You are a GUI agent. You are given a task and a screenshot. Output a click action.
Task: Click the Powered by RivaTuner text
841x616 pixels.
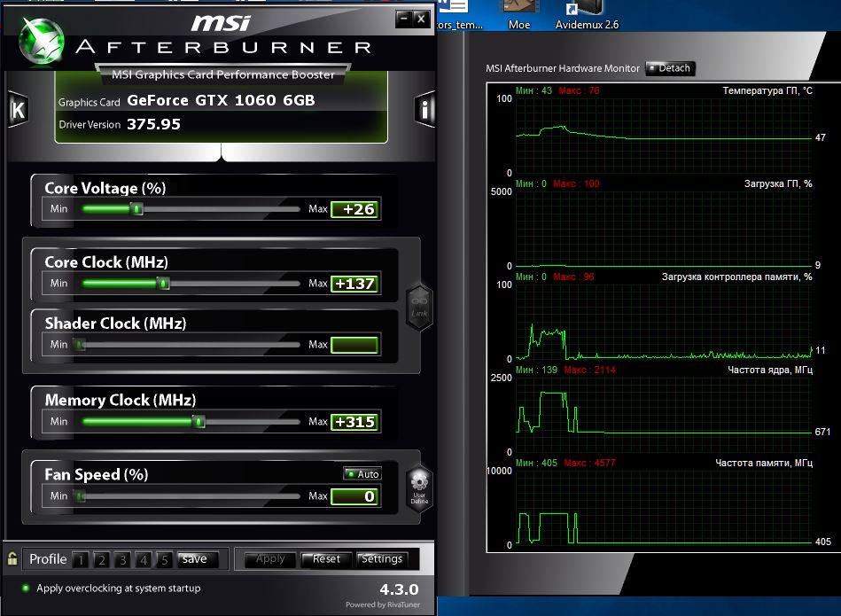tap(383, 604)
